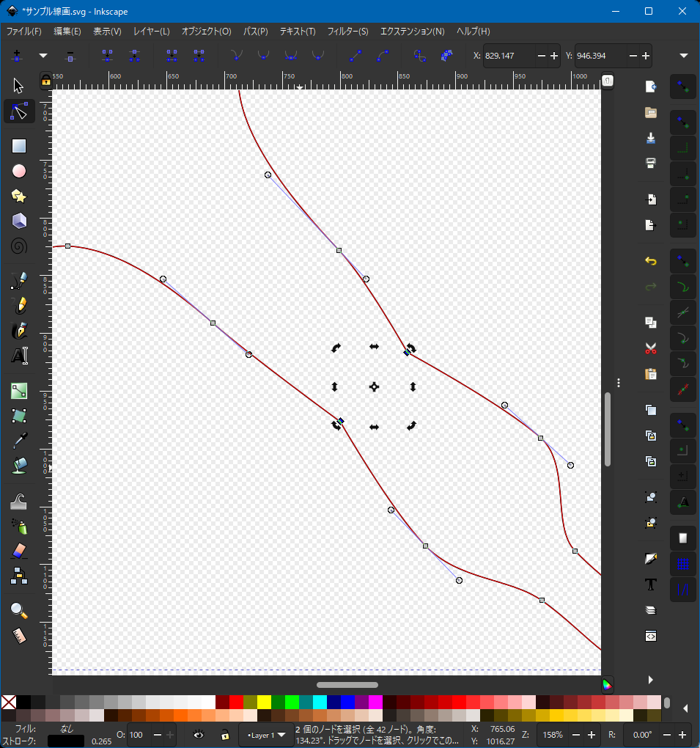Screen dimensions: 700x748
Task: Select the Tweak tool
Action: click(19, 502)
